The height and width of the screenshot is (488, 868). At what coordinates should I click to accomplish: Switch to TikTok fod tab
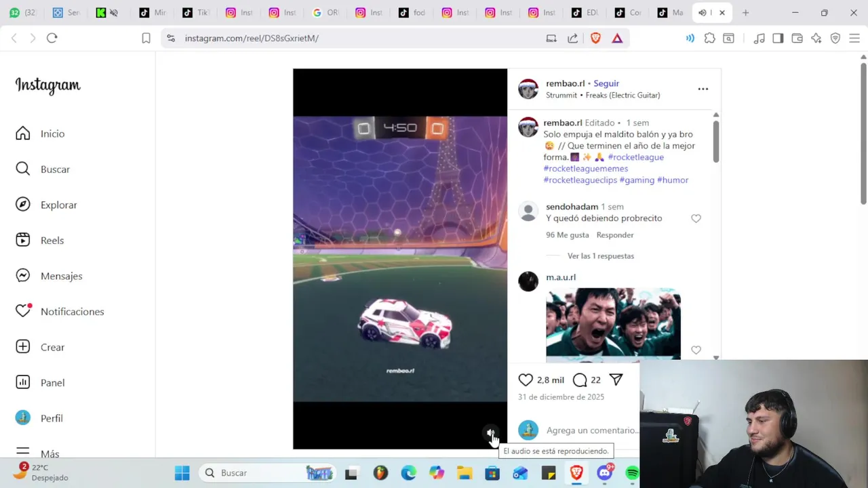point(413,12)
